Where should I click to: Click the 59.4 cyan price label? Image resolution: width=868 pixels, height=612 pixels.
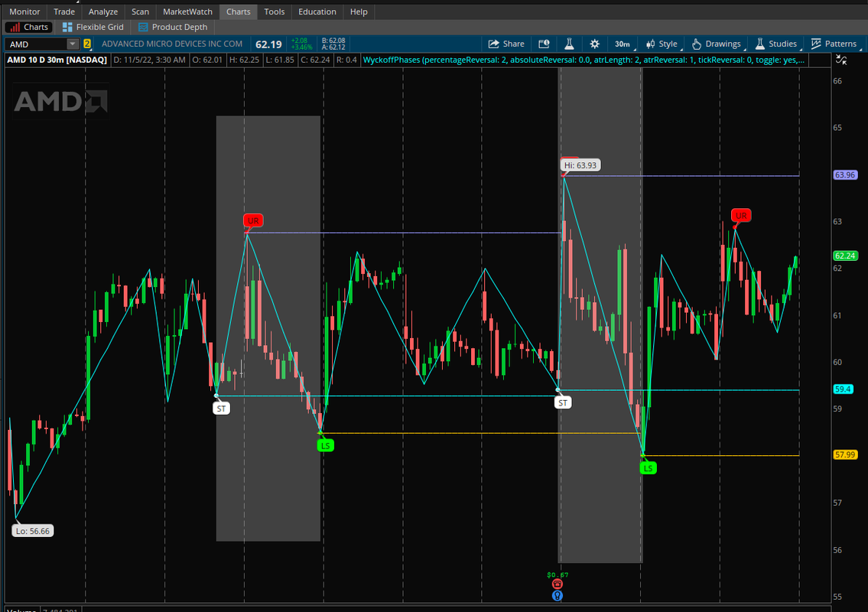[843, 389]
